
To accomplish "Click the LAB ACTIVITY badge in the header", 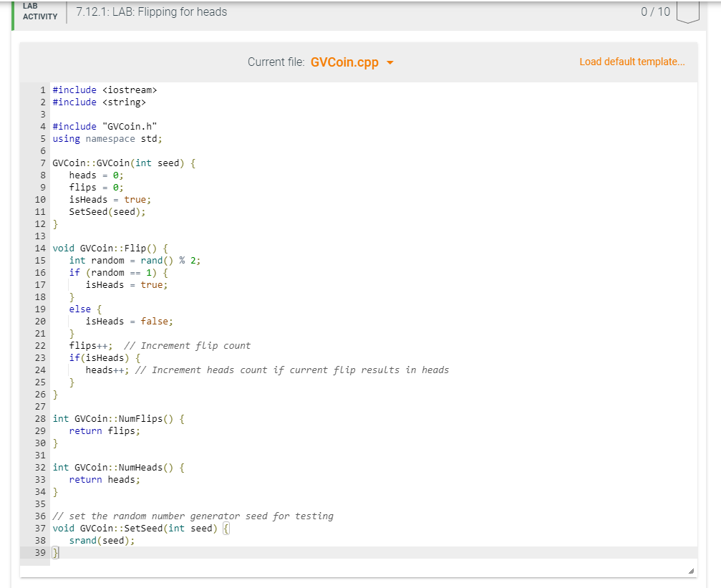I will point(39,11).
